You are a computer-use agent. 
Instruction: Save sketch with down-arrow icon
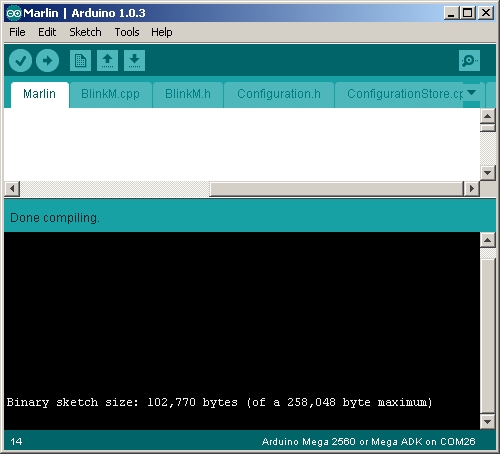pyautogui.click(x=134, y=60)
